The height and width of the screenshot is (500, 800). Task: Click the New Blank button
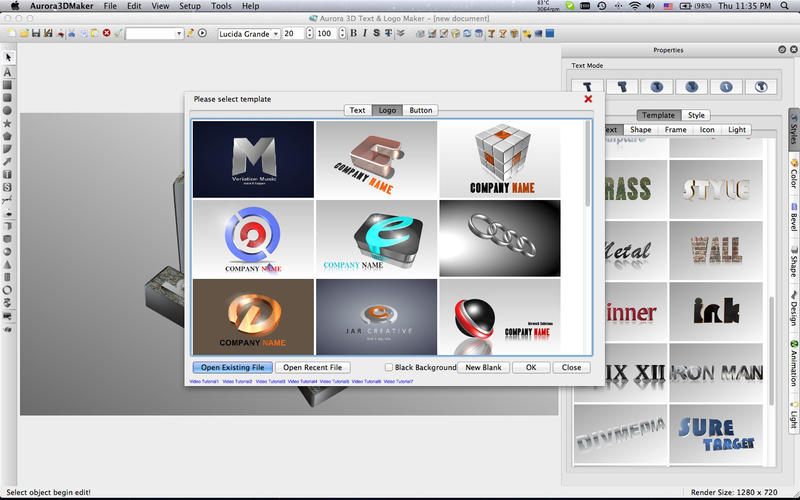(x=484, y=368)
